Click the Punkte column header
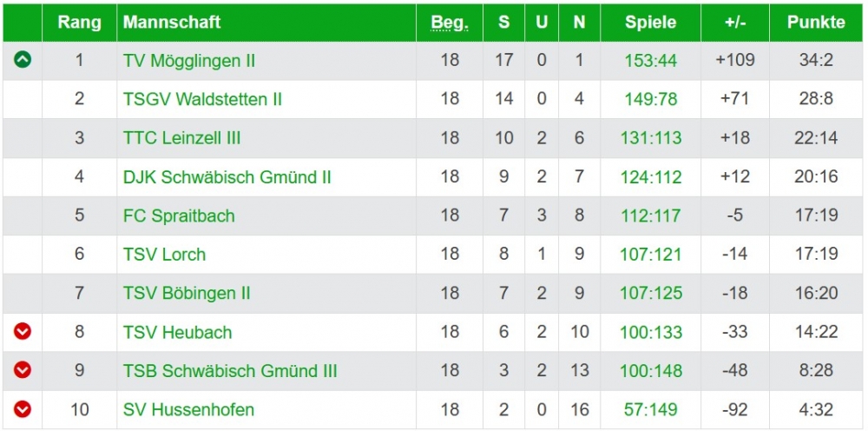The width and height of the screenshot is (868, 431). [816, 23]
